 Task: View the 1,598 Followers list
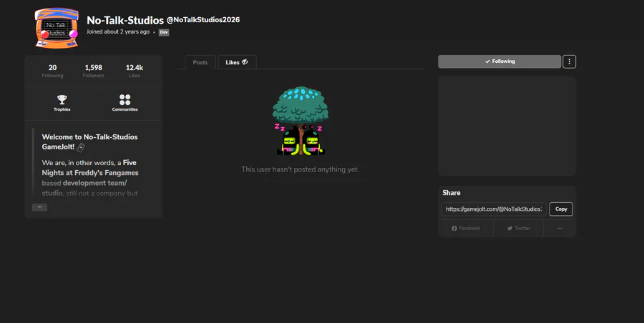(x=94, y=71)
